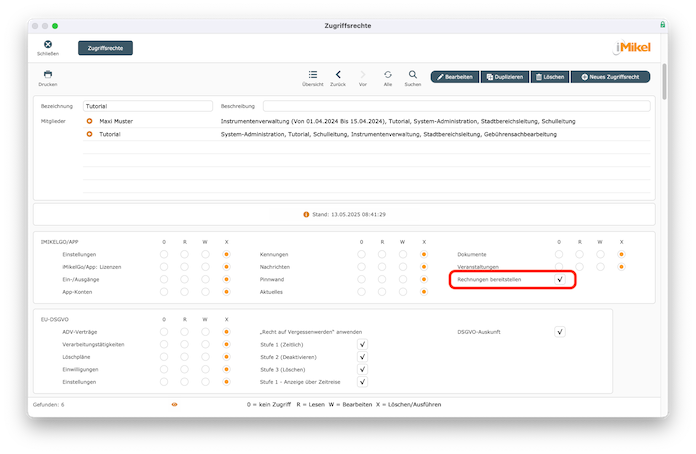Click the Drucken printer icon

click(47, 75)
